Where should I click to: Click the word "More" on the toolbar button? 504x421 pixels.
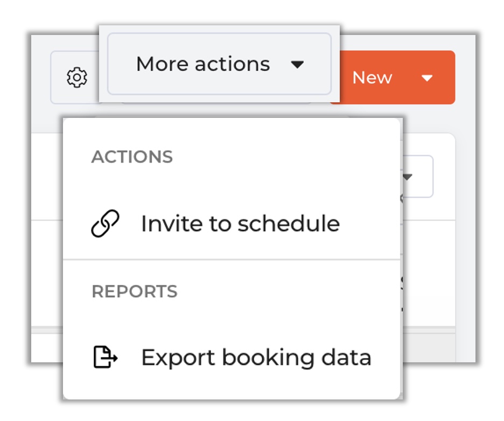click(162, 64)
